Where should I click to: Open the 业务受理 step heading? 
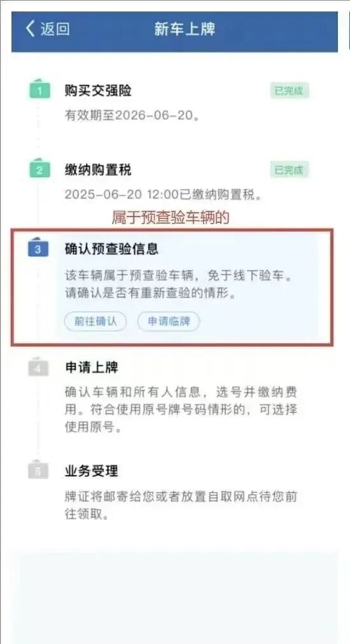coord(92,471)
